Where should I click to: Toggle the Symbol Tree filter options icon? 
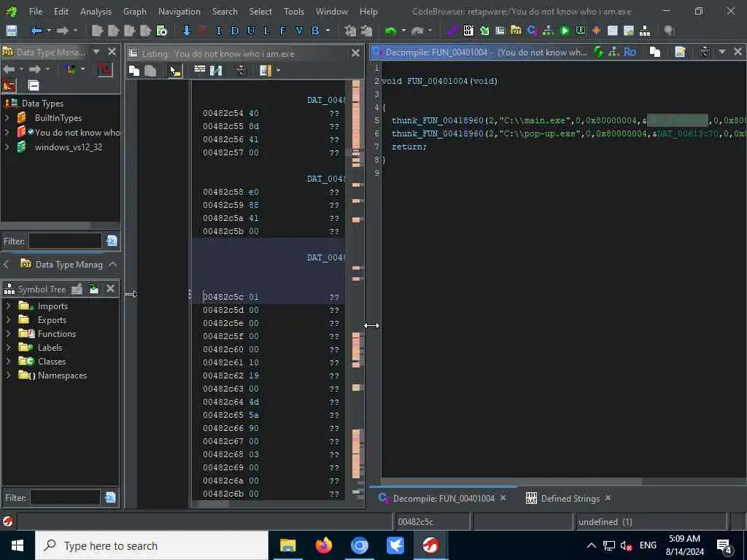coord(111,497)
